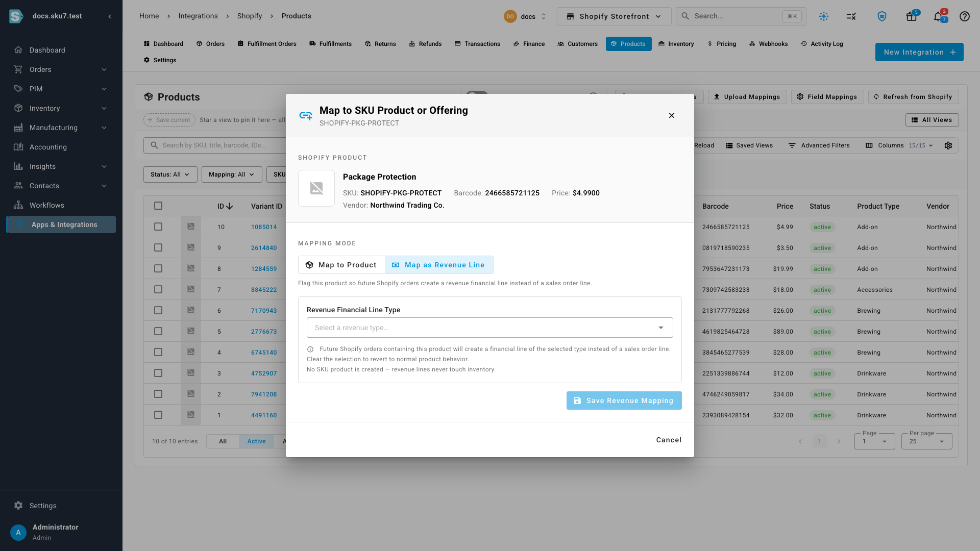
Task: Open the notifications bell
Action: [x=938, y=16]
